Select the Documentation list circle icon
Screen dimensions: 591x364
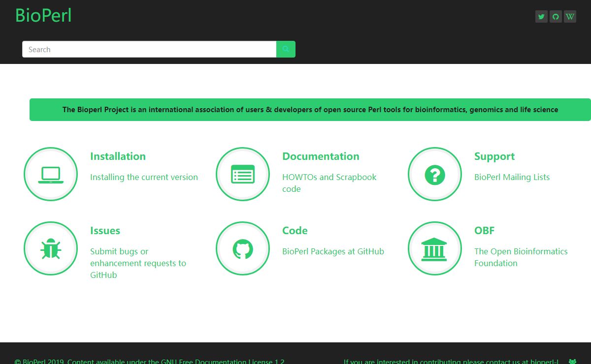[x=243, y=174]
